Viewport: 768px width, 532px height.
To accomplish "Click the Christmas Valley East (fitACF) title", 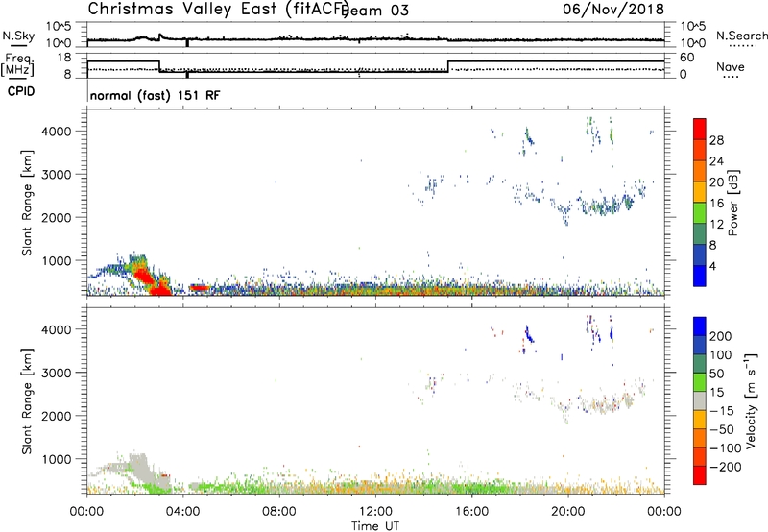I will pos(218,9).
